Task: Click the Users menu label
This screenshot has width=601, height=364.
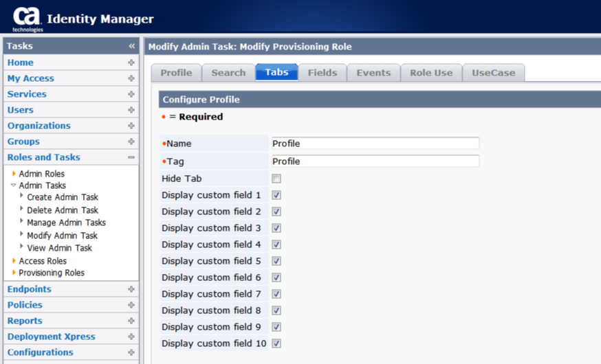Action: (21, 110)
